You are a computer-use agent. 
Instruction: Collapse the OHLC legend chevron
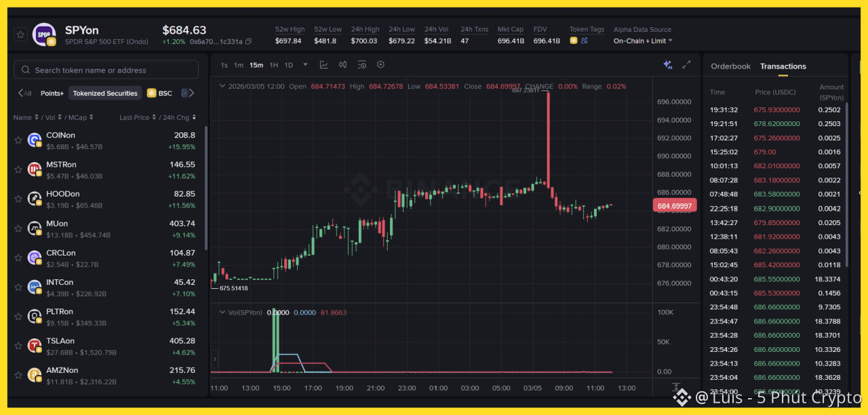(222, 87)
